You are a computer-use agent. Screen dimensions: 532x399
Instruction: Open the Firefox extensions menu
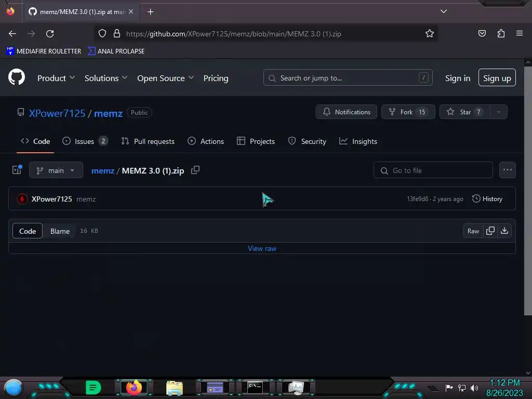pos(501,34)
